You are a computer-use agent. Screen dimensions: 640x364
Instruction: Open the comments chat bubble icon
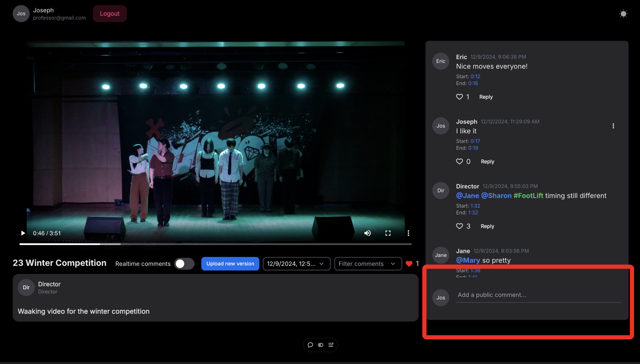pyautogui.click(x=310, y=345)
